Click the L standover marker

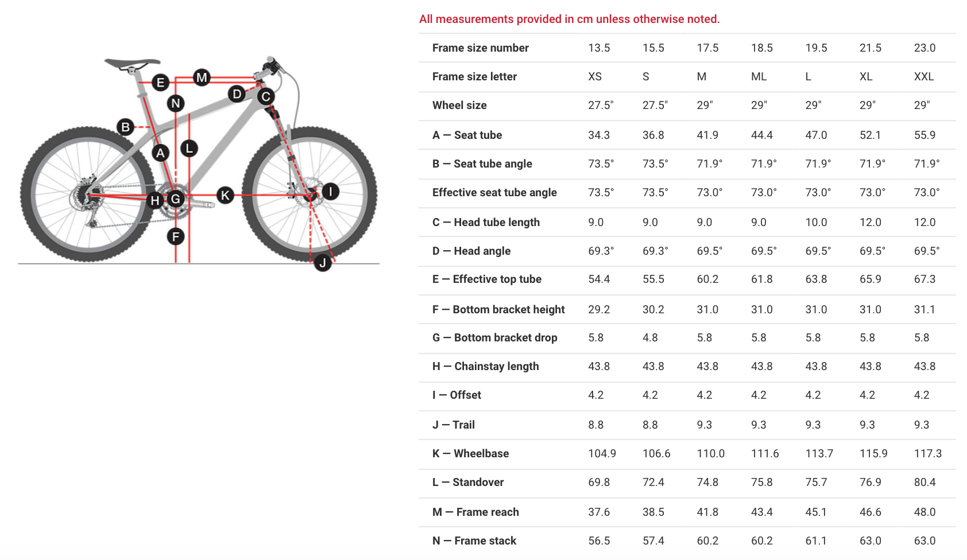click(189, 149)
